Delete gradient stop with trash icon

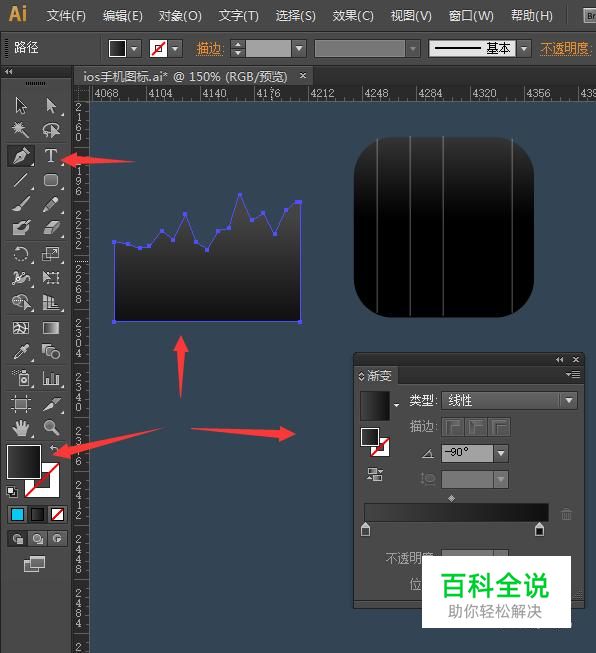566,514
